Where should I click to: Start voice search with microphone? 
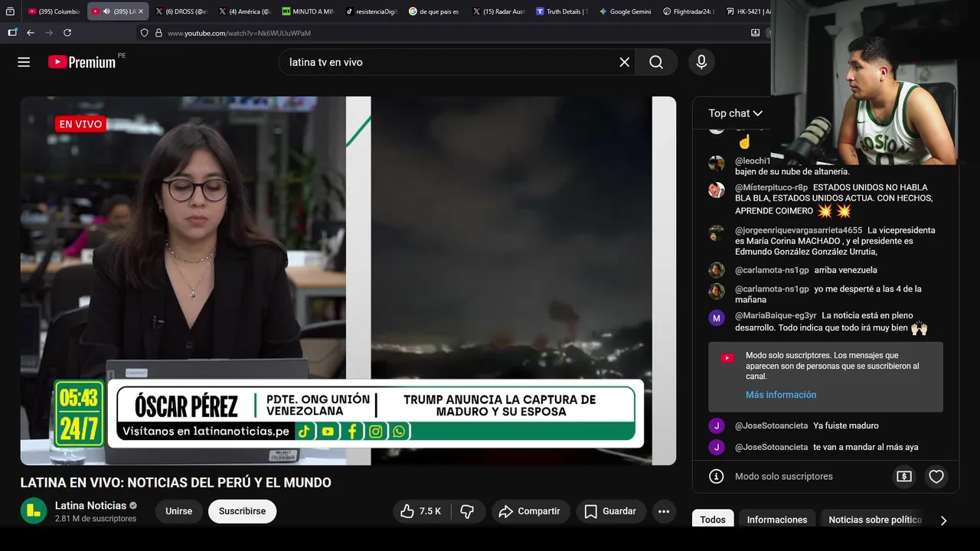click(701, 62)
